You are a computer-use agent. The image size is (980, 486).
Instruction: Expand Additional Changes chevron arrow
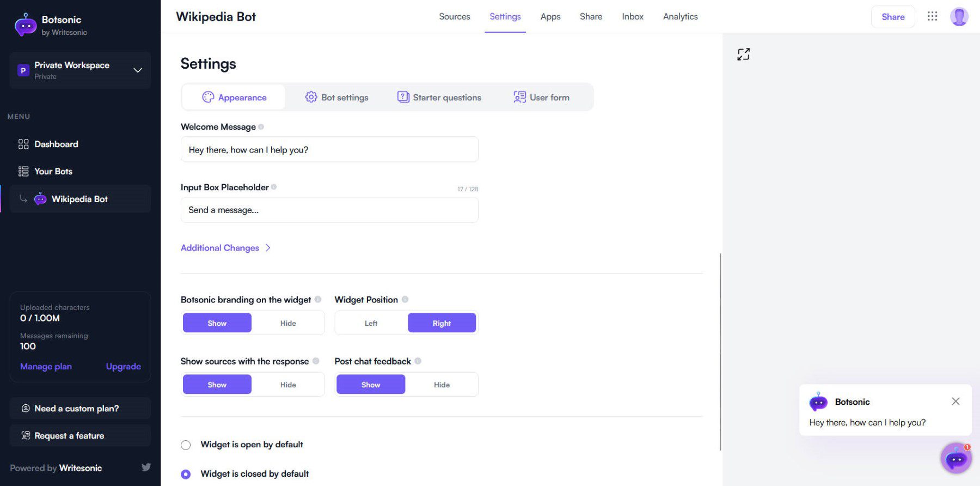[268, 248]
